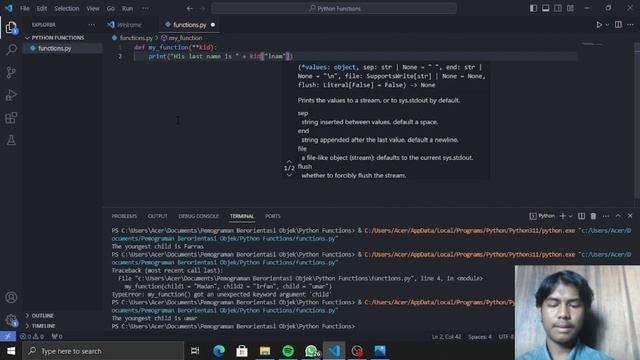
Task: Open the View menu
Action: tap(93, 8)
